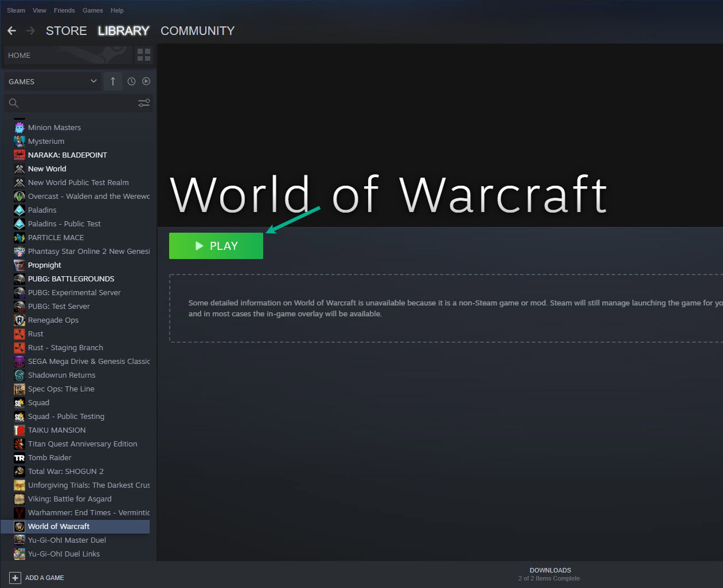Click Spec Ops: The Line icon

click(x=19, y=389)
